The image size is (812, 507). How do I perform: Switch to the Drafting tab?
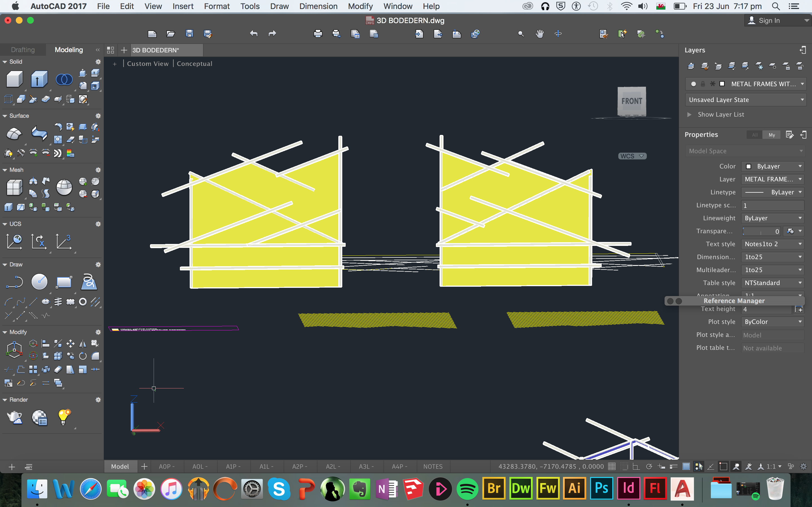click(x=23, y=50)
